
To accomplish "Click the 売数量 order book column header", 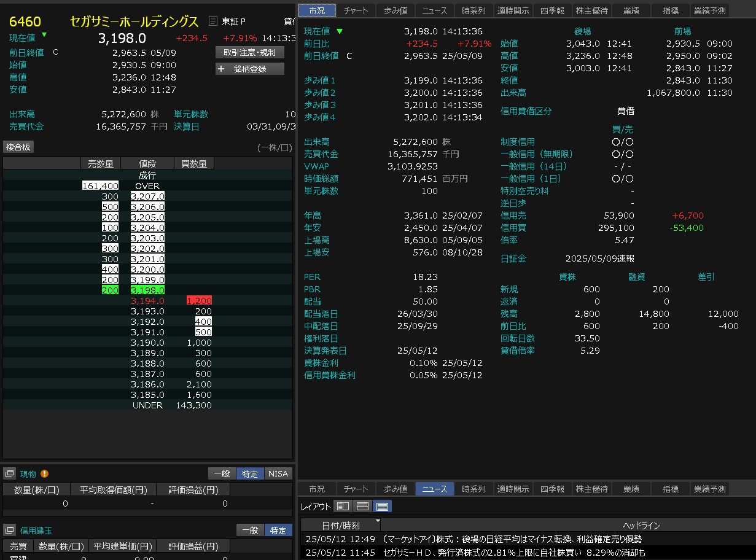I will point(101,163).
